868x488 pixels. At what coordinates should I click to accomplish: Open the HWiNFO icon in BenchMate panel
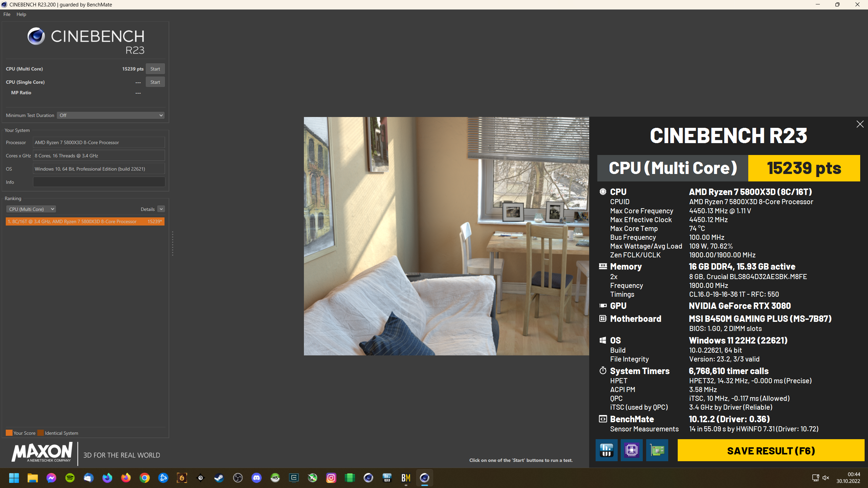tap(606, 450)
